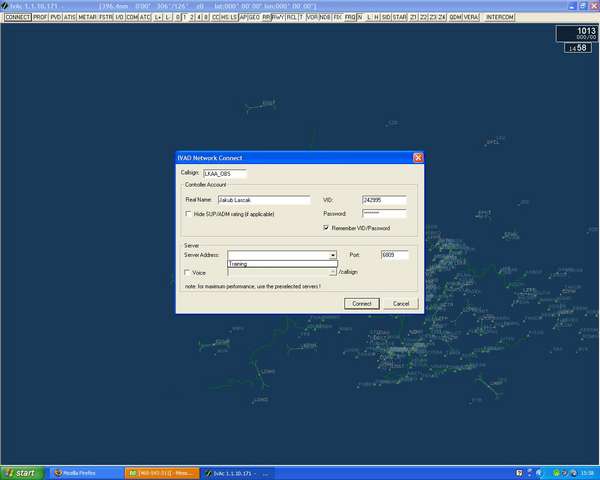
Task: Toggle the SID toolbar button
Action: click(386, 17)
